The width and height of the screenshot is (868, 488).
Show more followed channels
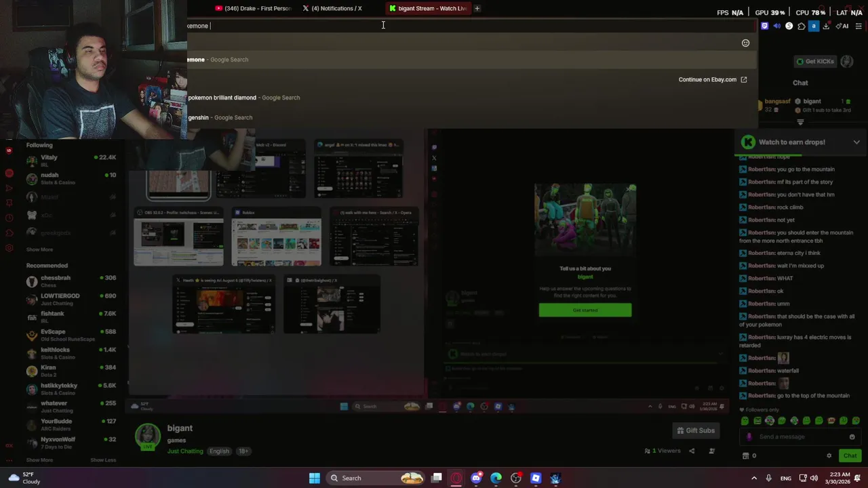pyautogui.click(x=39, y=249)
